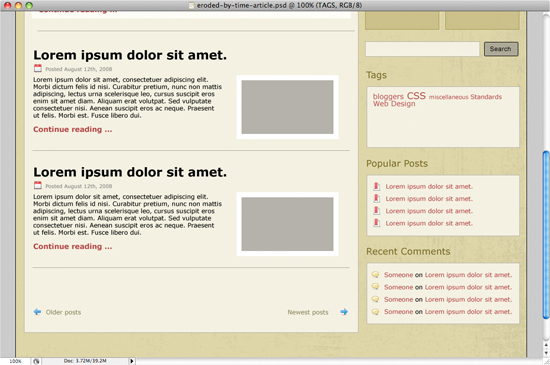Click the Web Design tag
Viewport: 550px width, 365px height.
pyautogui.click(x=394, y=104)
